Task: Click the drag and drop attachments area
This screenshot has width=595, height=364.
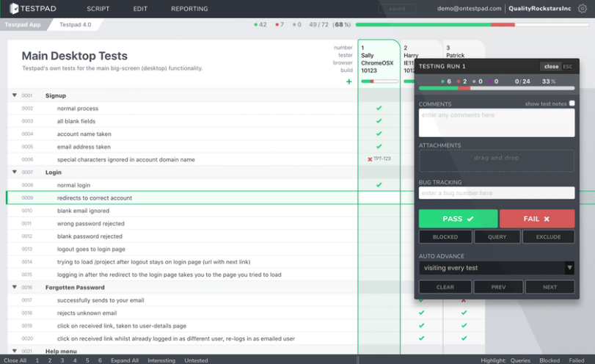Action: [497, 161]
